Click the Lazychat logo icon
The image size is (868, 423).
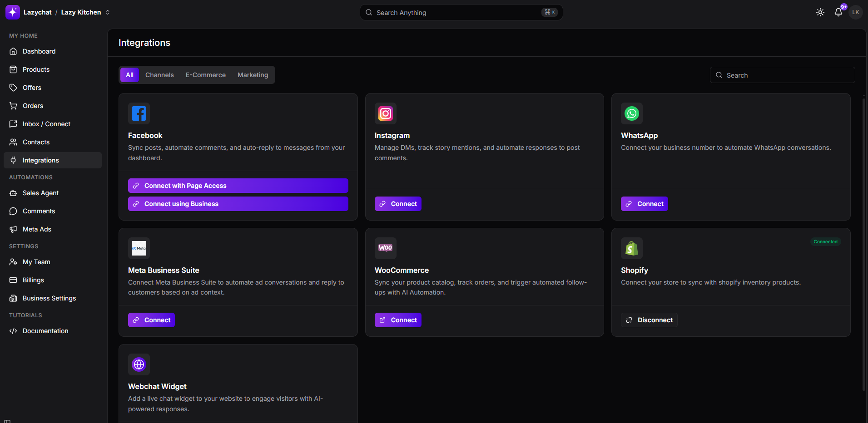(x=12, y=12)
